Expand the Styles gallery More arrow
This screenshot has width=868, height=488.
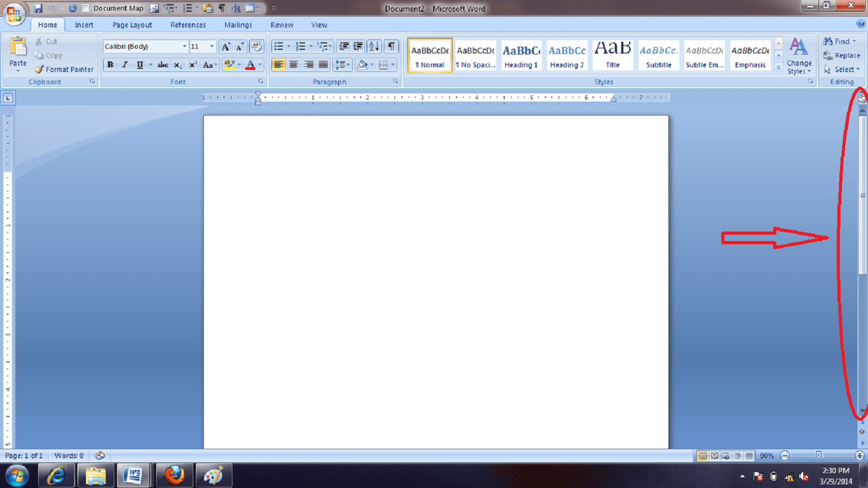coord(778,67)
